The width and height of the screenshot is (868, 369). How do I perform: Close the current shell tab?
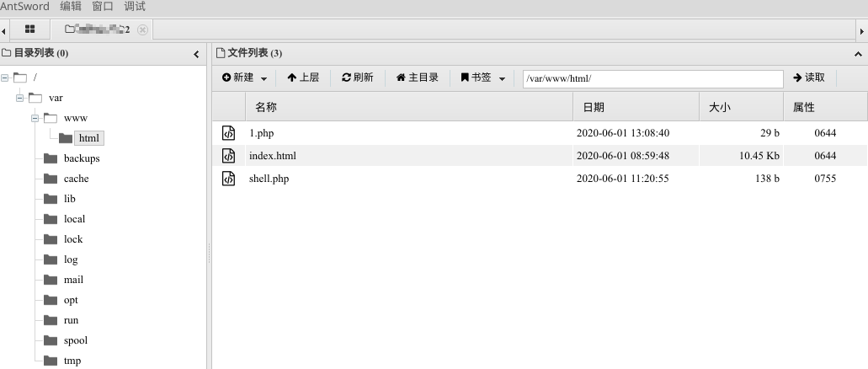pyautogui.click(x=142, y=29)
